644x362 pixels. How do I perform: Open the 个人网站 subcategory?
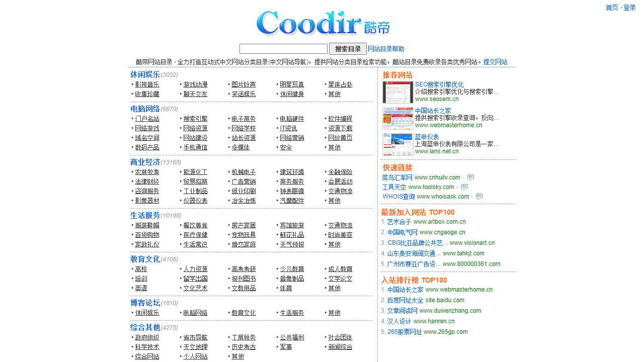195,356
